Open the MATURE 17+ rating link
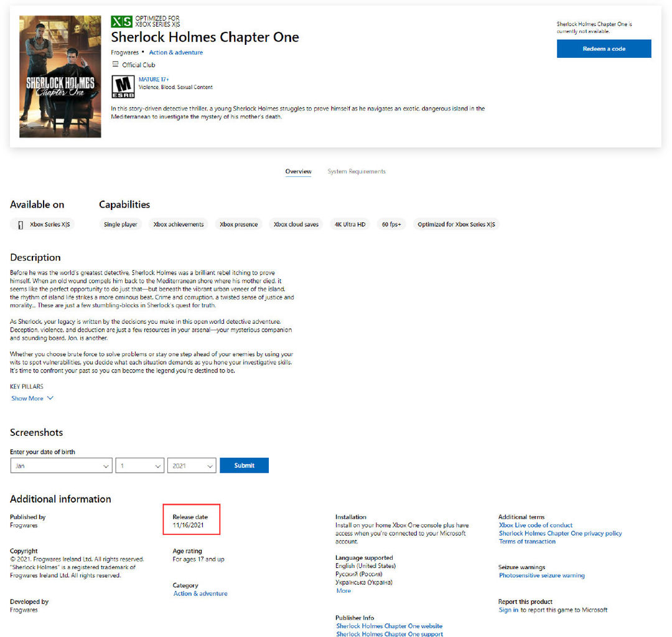 tap(154, 79)
